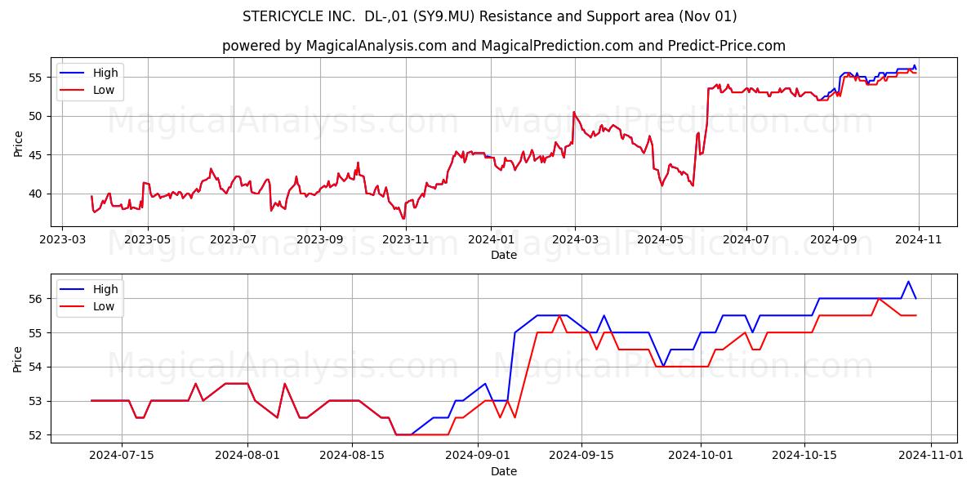Click the '2024-07' x-axis label
This screenshot has width=980, height=490.
(x=746, y=240)
